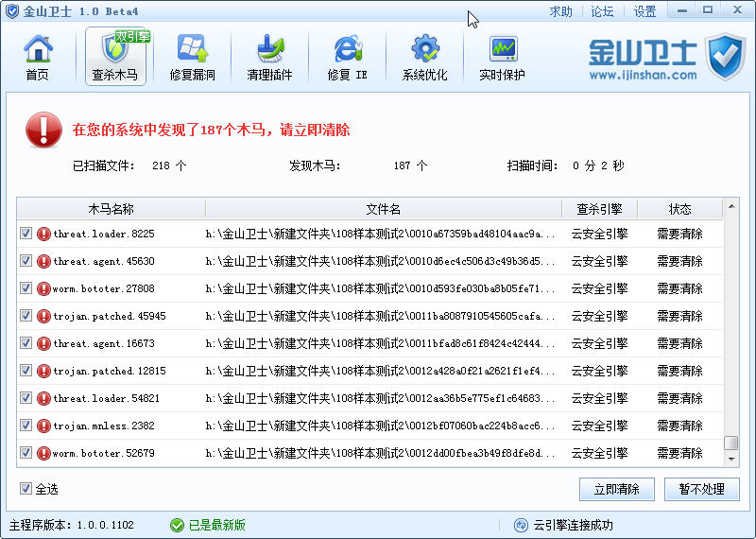Screen dimensions: 756x539
Task: Click the 已是最新版 status text
Action: click(217, 525)
